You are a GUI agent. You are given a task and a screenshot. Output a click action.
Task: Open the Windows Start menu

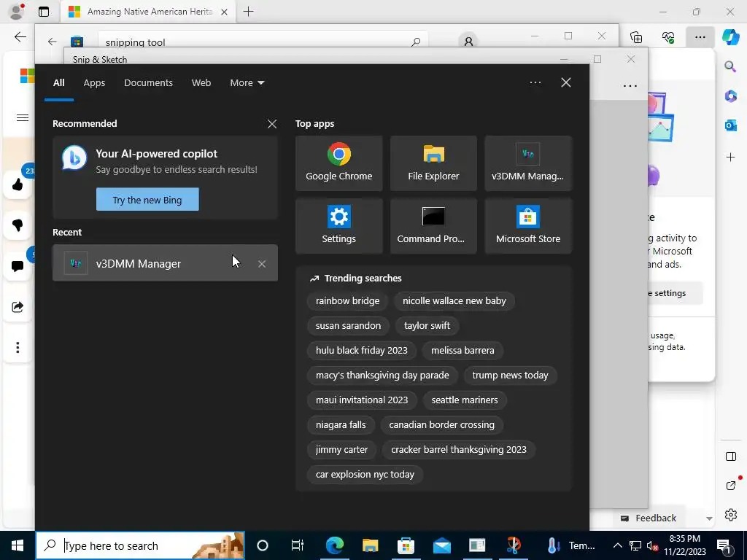tap(18, 545)
